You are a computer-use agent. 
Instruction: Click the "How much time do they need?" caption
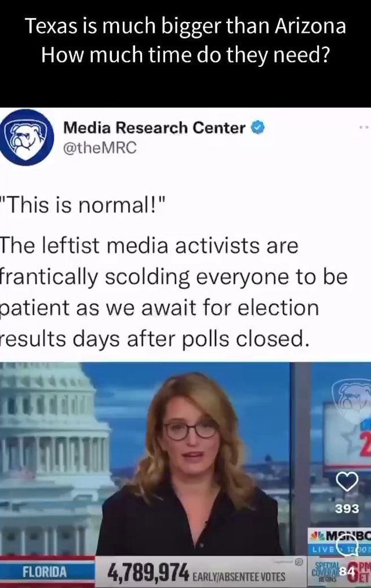pyautogui.click(x=185, y=55)
